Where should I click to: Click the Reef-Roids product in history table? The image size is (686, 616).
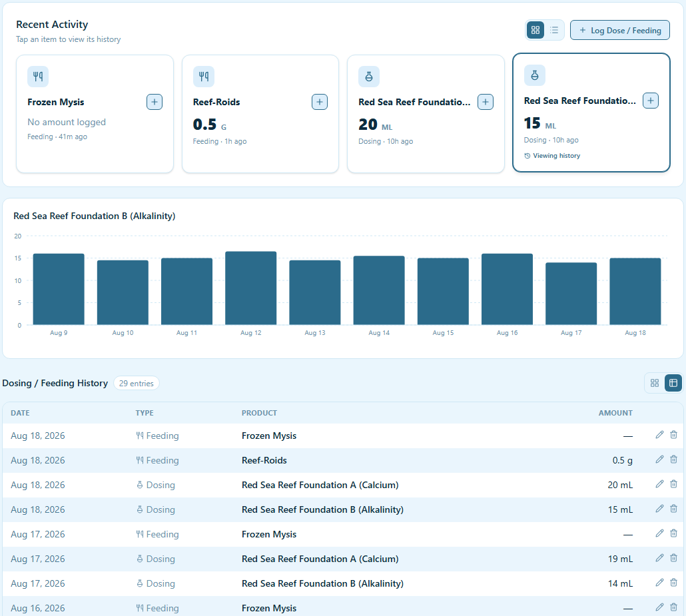pyautogui.click(x=264, y=460)
